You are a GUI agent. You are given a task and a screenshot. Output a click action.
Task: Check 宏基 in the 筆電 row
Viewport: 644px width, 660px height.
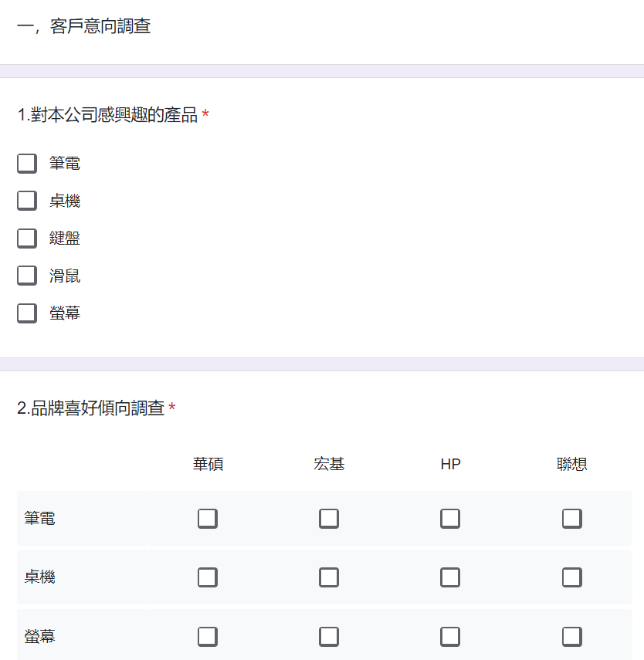(329, 519)
